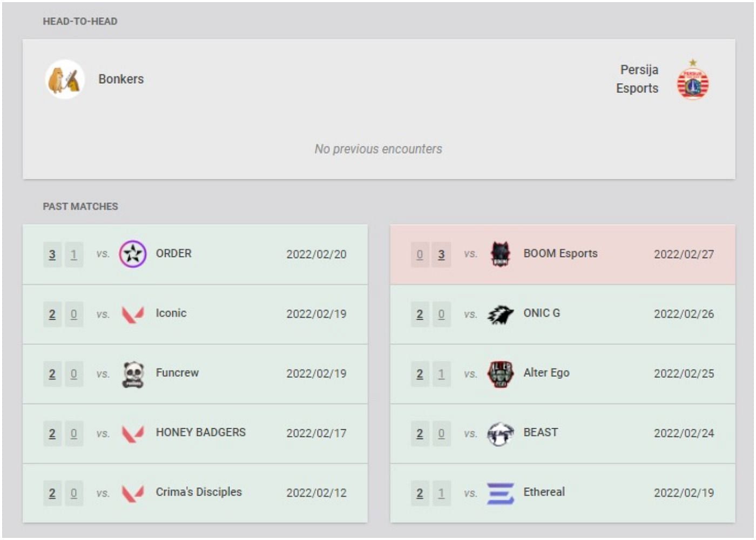This screenshot has height=540, width=756.
Task: Click score 2 in the Funcrew match
Action: [52, 374]
